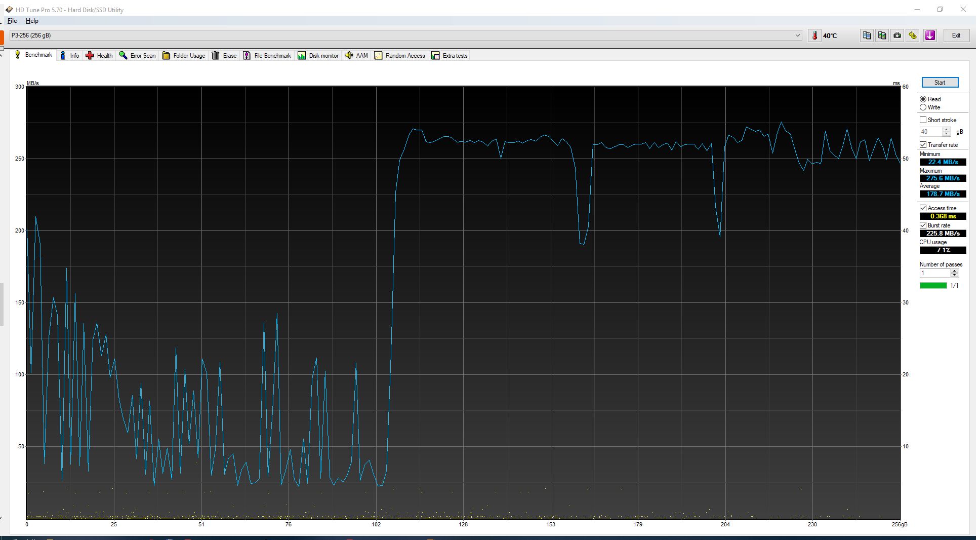Screen dimensions: 980x540
Task: Open the File Benchmark tab
Action: click(267, 56)
